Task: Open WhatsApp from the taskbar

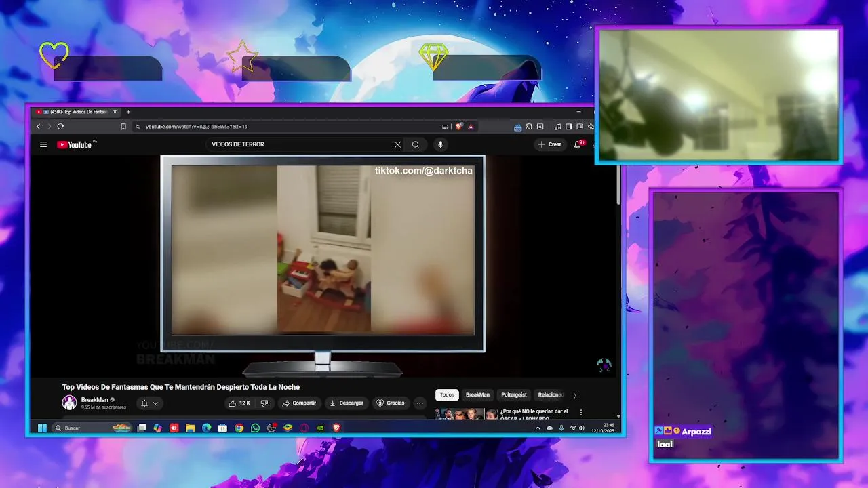Action: click(256, 428)
